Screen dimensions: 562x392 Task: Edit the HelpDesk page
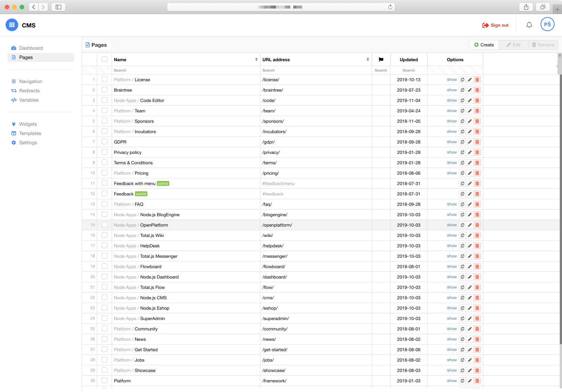point(470,246)
